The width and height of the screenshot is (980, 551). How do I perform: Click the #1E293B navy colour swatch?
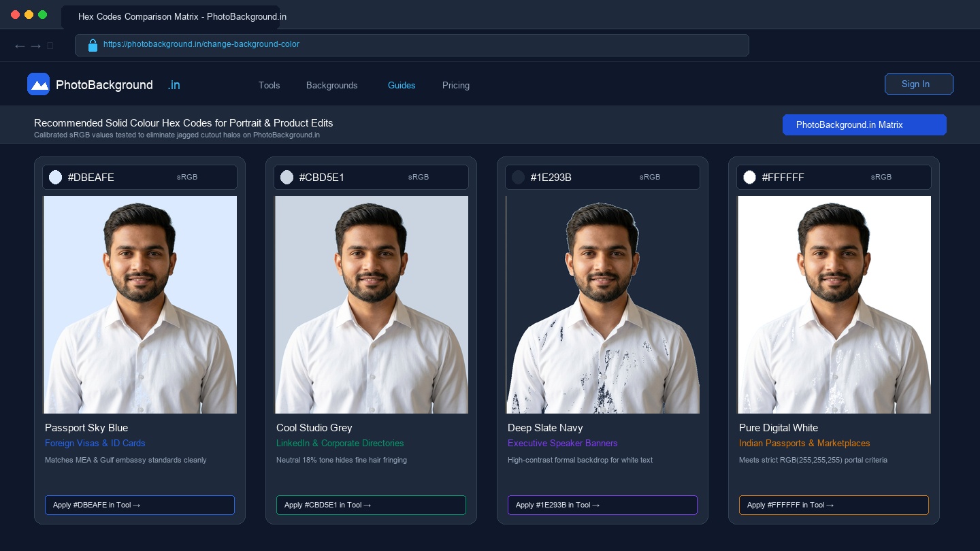point(518,177)
